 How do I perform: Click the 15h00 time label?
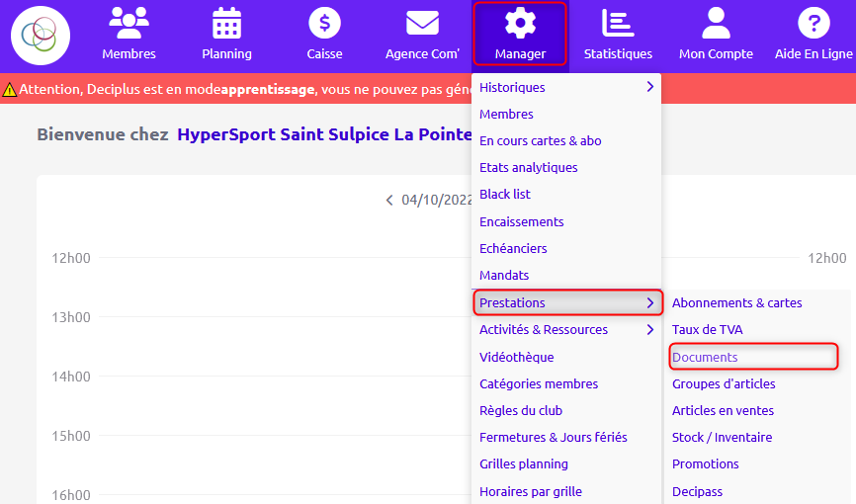click(x=71, y=436)
